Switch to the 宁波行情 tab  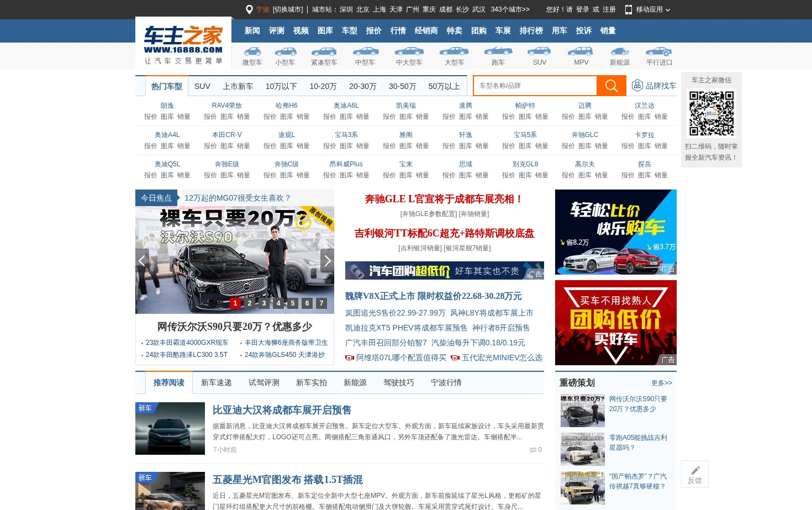point(446,383)
